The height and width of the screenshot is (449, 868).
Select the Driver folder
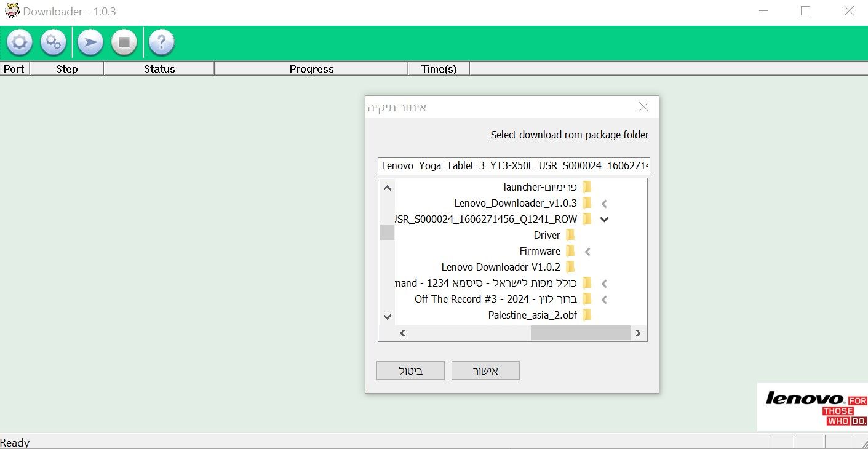click(547, 235)
